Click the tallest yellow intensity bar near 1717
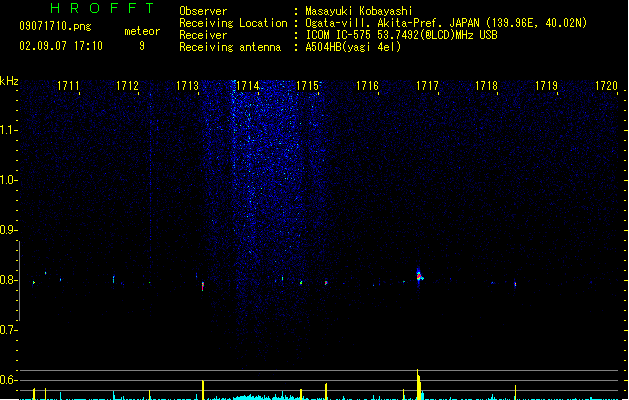This screenshot has height=400, width=629. coord(418,384)
